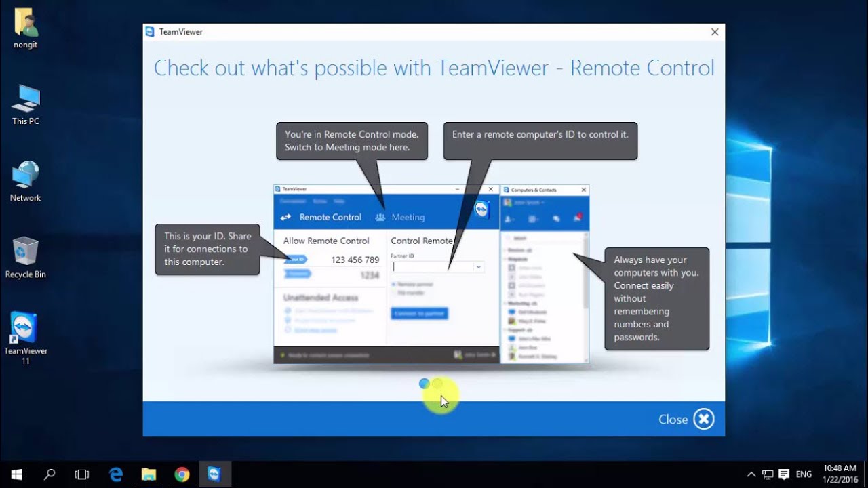Click the Close button in blue footer
Screen dimensions: 868x488
click(686, 419)
